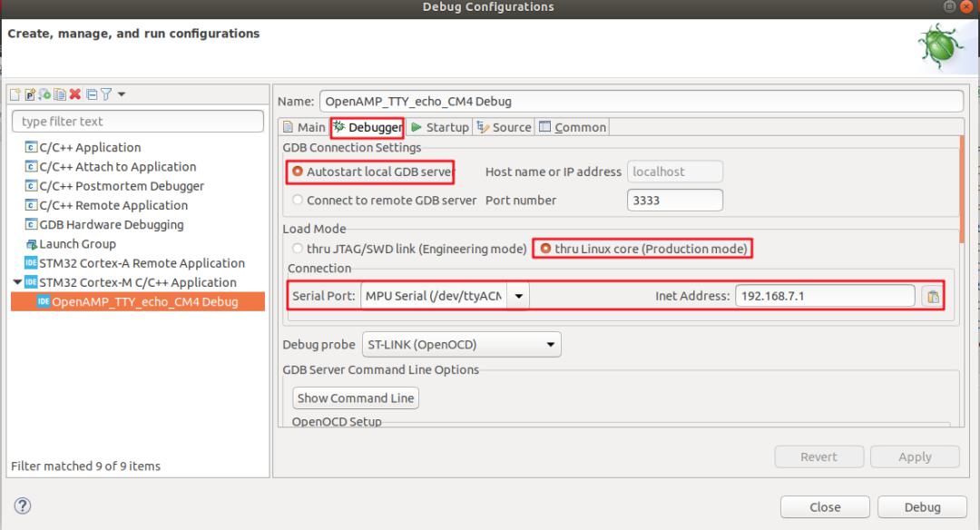Image resolution: width=980 pixels, height=530 pixels.
Task: Select thru JTAG/SWD link Engineering mode
Action: click(x=409, y=249)
